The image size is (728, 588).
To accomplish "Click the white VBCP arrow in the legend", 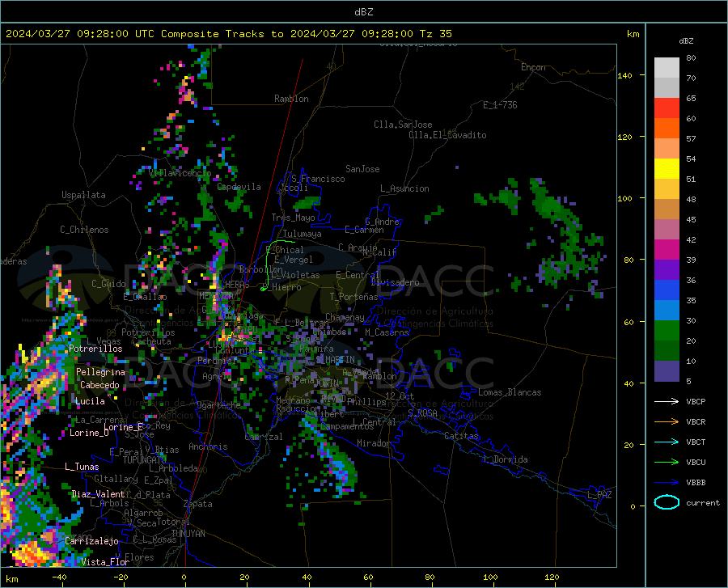I will [x=667, y=401].
